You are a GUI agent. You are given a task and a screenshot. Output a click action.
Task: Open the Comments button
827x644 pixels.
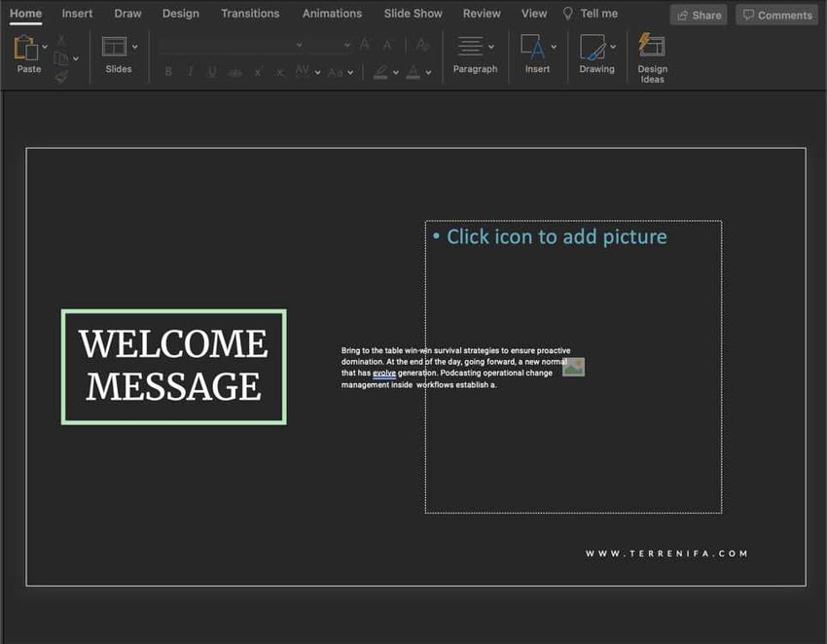[775, 15]
